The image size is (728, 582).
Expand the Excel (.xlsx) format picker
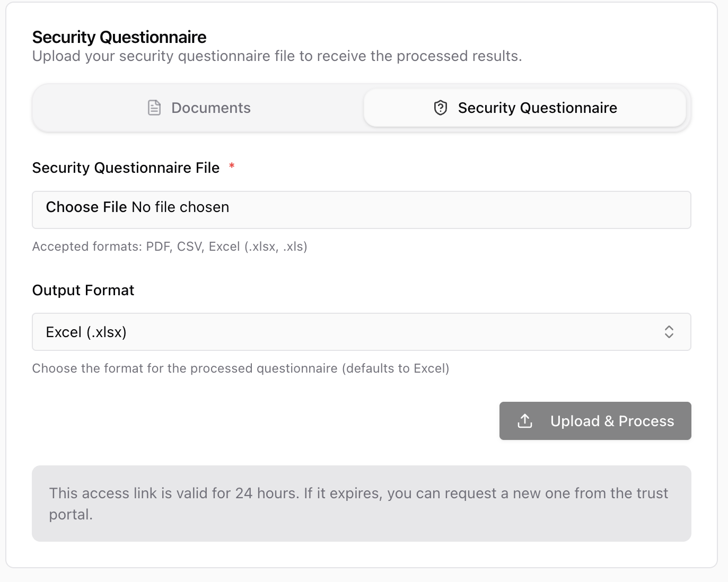pyautogui.click(x=362, y=332)
